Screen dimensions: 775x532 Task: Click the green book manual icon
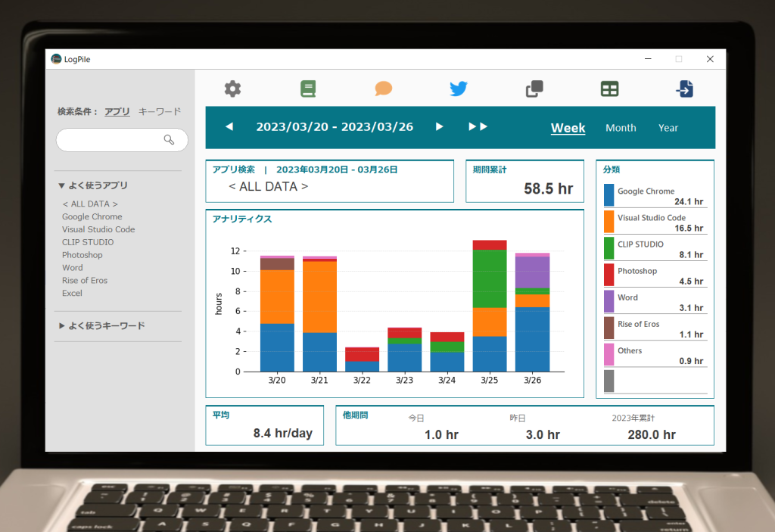(308, 89)
